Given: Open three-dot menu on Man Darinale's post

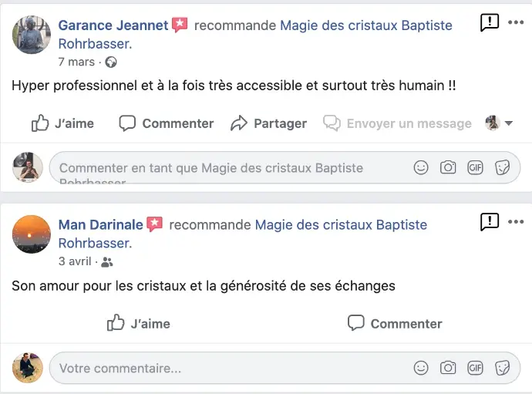Looking at the screenshot, I should click(516, 222).
